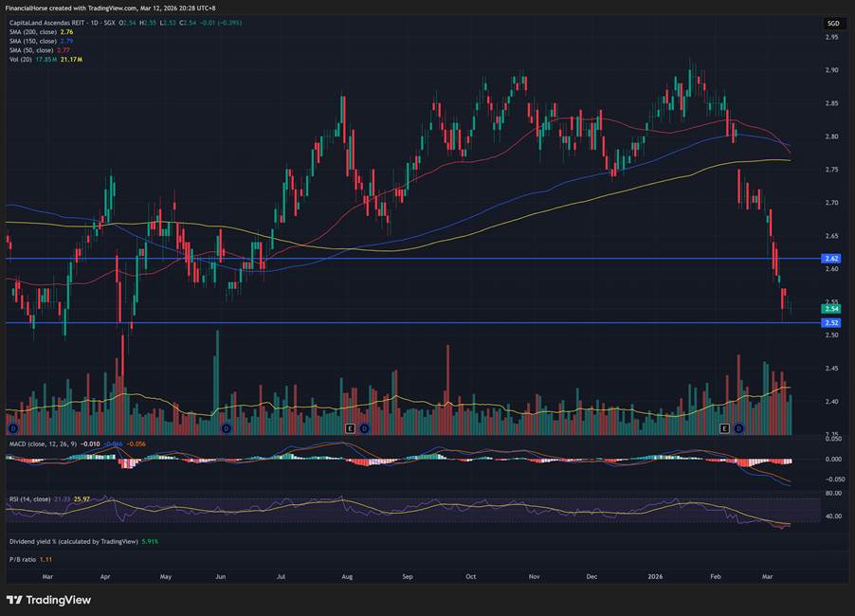The width and height of the screenshot is (855, 616).
Task: Click the earnings 'E' marker near February
Action: pos(725,429)
